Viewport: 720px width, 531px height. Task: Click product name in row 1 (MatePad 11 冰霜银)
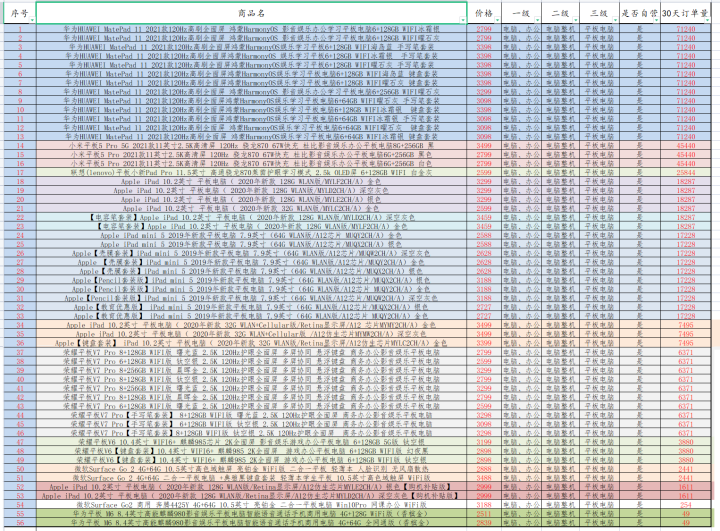pos(252,29)
